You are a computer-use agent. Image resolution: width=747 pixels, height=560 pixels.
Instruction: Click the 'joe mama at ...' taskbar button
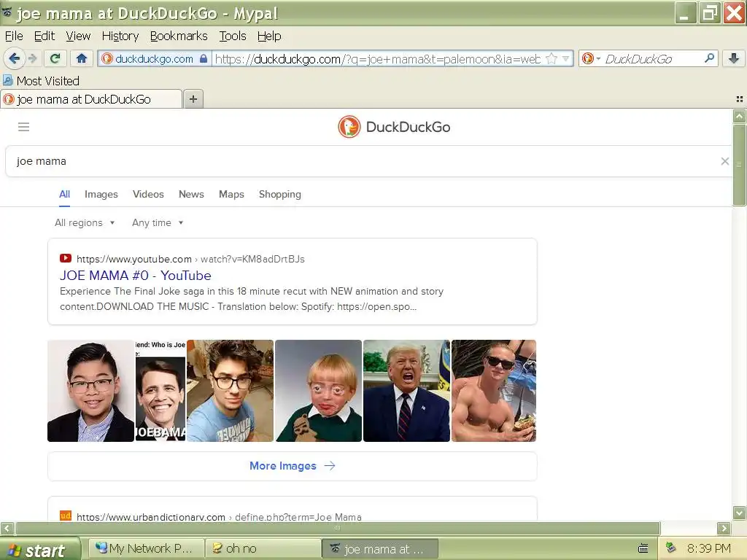[x=379, y=548]
